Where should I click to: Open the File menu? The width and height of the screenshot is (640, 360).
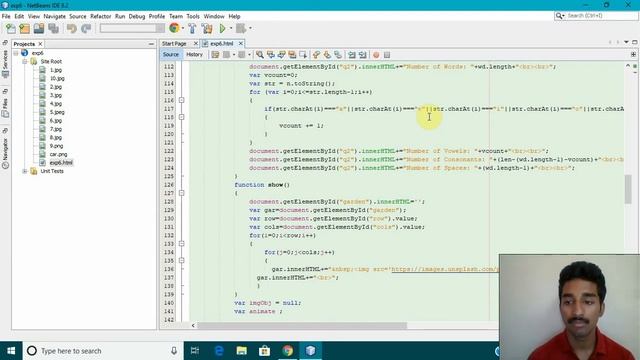pyautogui.click(x=6, y=16)
